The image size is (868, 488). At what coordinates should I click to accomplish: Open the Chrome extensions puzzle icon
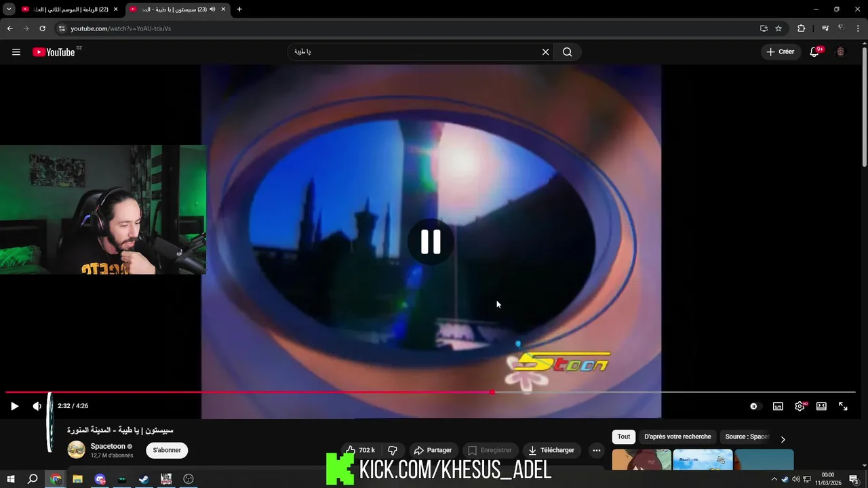(802, 28)
